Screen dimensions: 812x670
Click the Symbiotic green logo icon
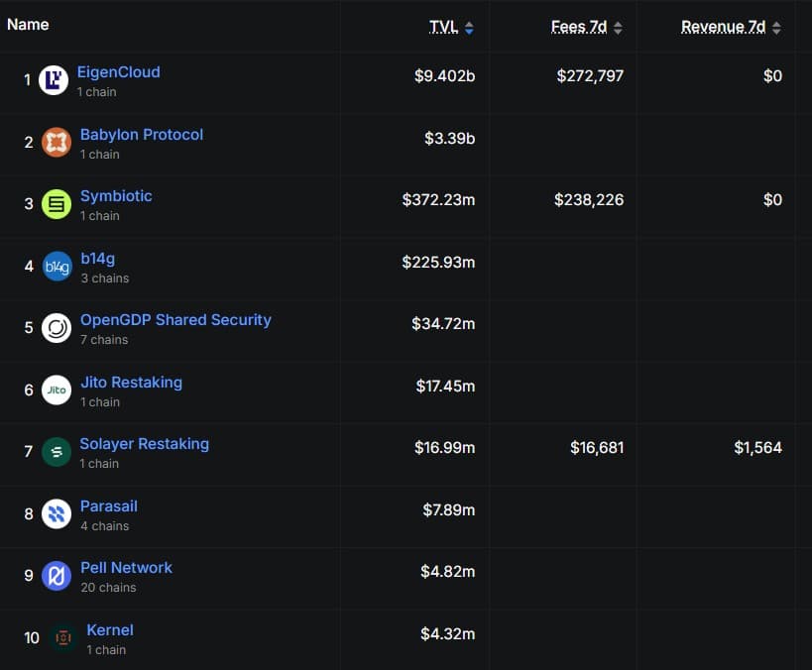point(57,204)
